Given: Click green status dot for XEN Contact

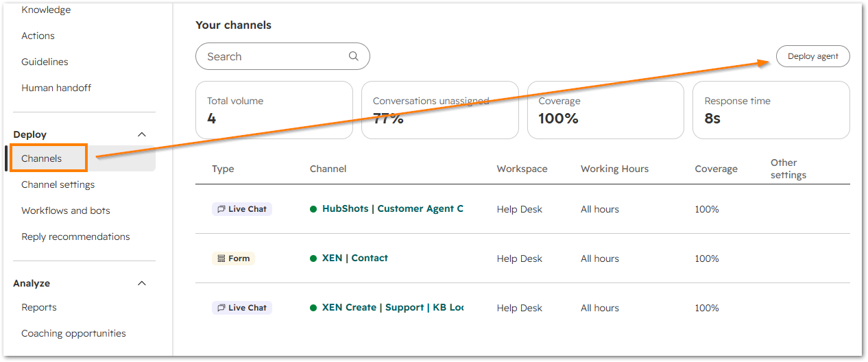Looking at the screenshot, I should (313, 258).
